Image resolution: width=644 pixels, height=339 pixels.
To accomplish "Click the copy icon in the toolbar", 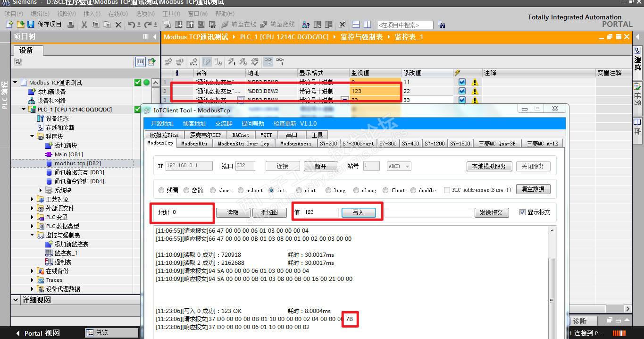I will point(96,25).
